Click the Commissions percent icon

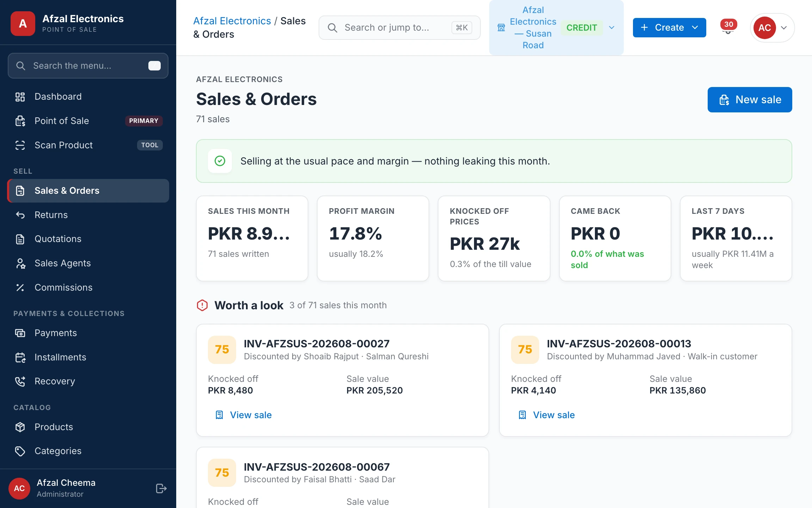[20, 287]
